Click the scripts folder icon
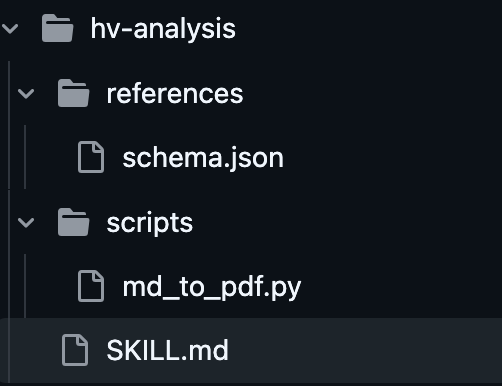 coord(73,222)
